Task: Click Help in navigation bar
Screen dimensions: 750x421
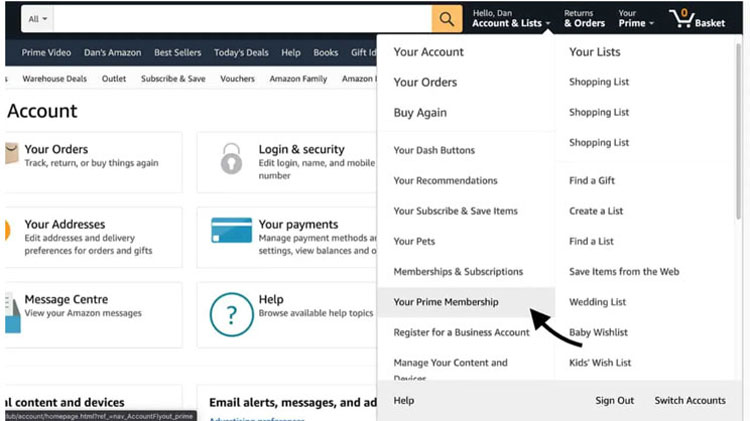Action: tap(291, 53)
